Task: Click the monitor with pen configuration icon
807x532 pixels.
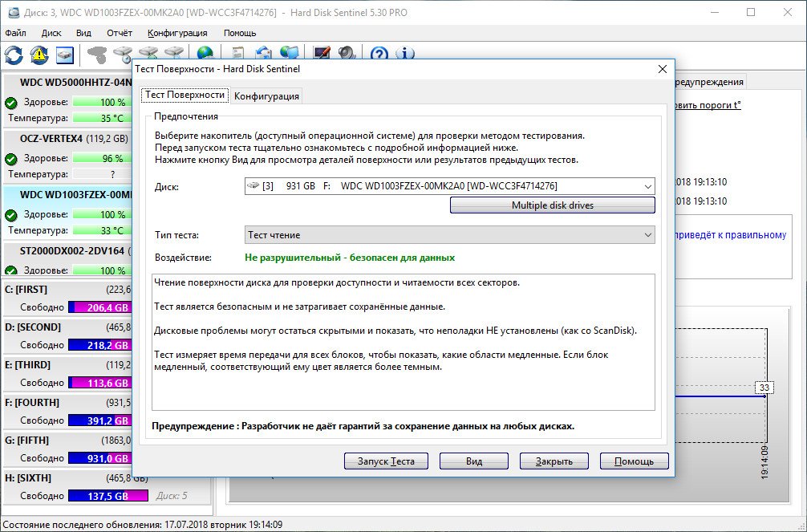Action: pos(322,54)
